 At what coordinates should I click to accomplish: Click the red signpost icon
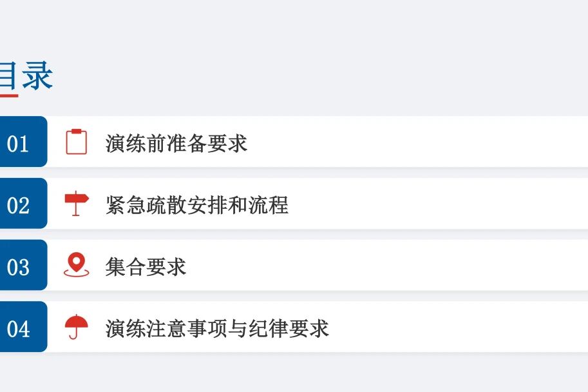coord(77,204)
